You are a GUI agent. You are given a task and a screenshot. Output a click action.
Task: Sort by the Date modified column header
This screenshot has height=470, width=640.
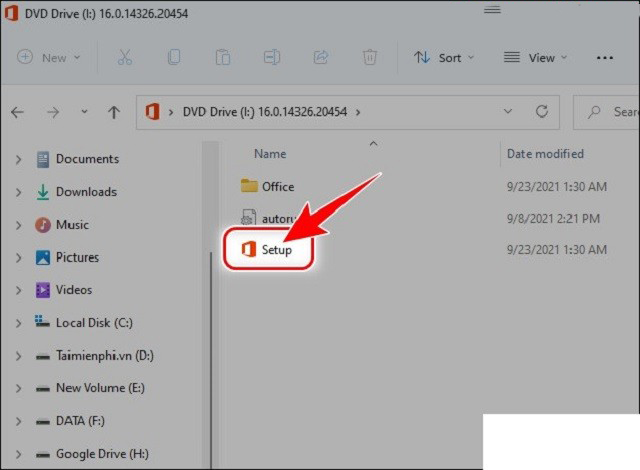[545, 154]
